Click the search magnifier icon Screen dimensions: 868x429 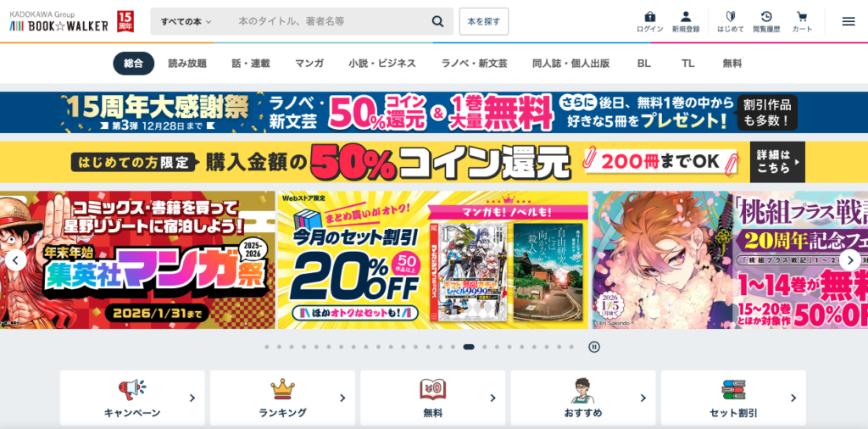(x=437, y=21)
